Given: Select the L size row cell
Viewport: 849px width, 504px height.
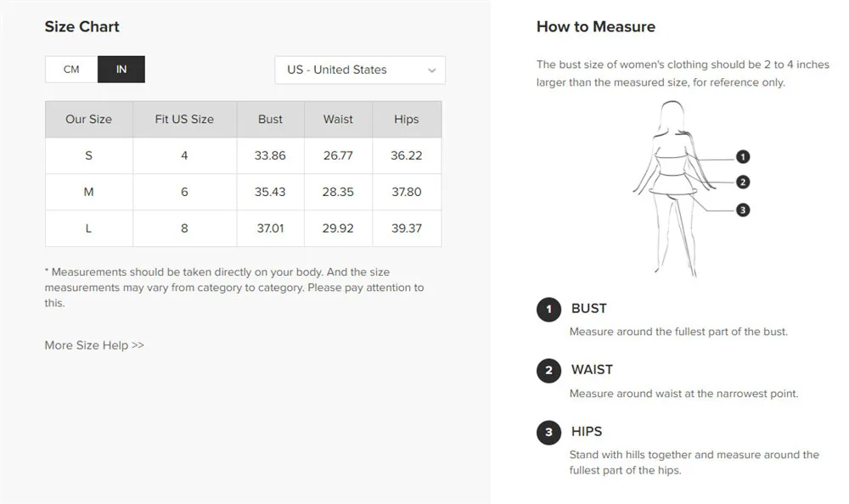Looking at the screenshot, I should (89, 228).
